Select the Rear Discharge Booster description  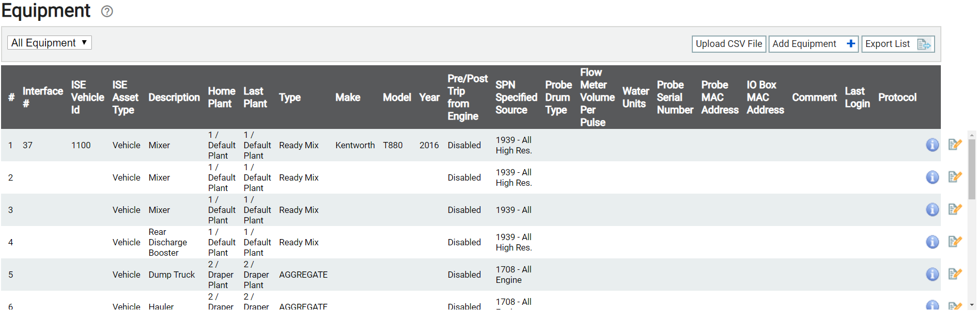tap(168, 242)
